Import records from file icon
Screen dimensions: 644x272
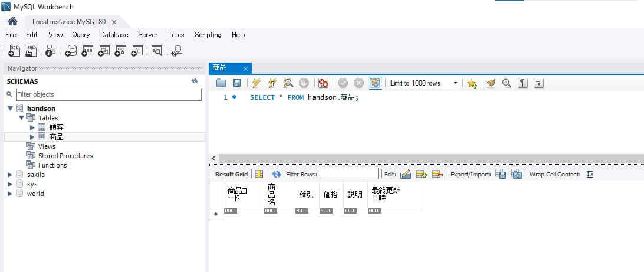point(517,174)
